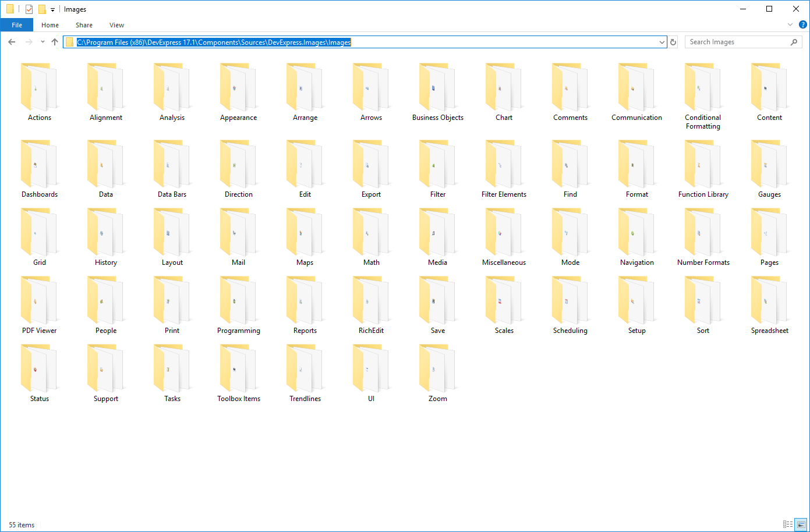Select the Business Objects folder

(x=438, y=93)
